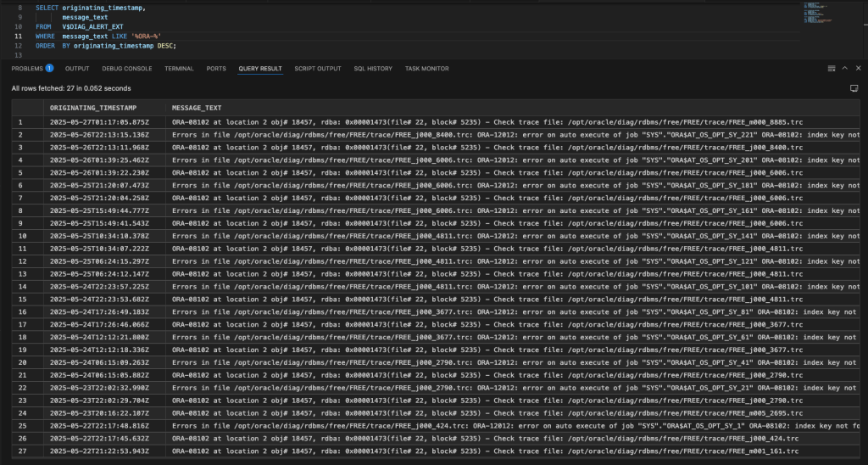The width and height of the screenshot is (868, 465).
Task: Open the Debug Console tab
Action: pyautogui.click(x=127, y=68)
